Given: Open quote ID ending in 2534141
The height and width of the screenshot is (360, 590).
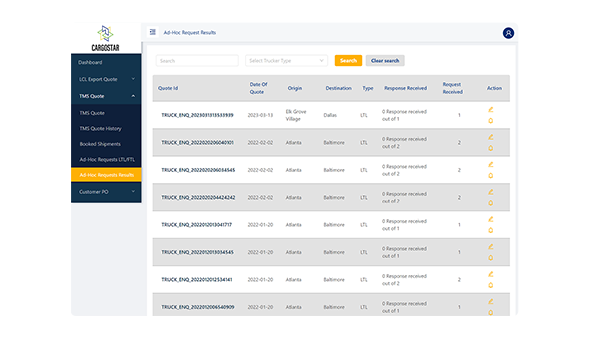Looking at the screenshot, I should tap(196, 279).
